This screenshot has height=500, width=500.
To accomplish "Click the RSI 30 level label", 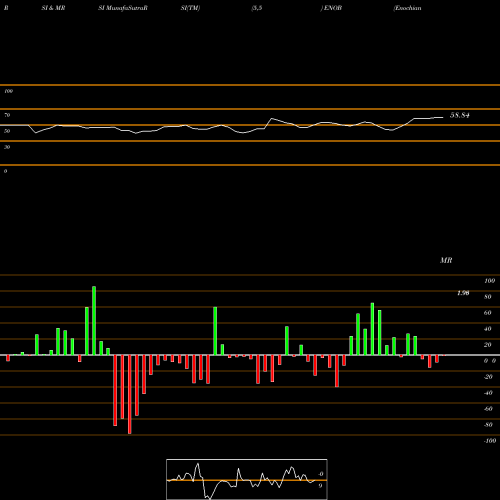I will point(7,147).
